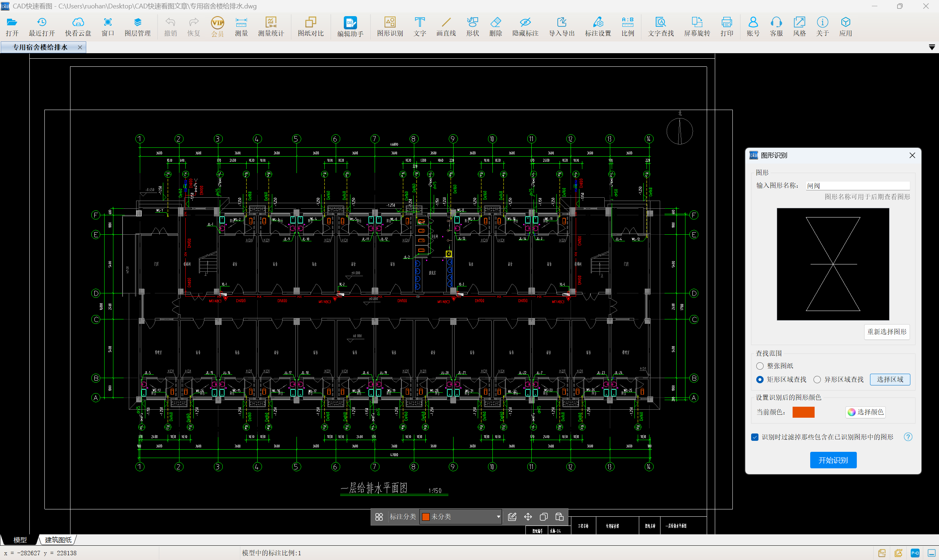Select the 测量 measure tool
The height and width of the screenshot is (560, 939).
point(241,26)
